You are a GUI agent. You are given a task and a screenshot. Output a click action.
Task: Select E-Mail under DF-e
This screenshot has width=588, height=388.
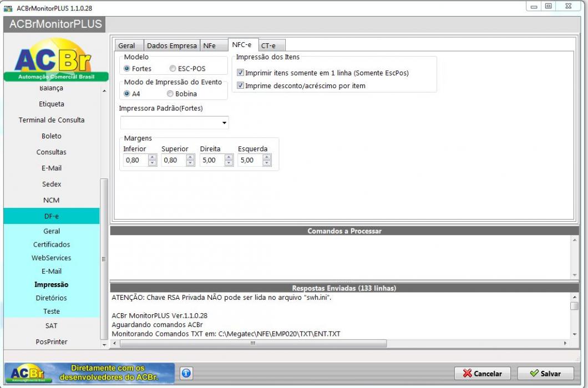click(52, 271)
